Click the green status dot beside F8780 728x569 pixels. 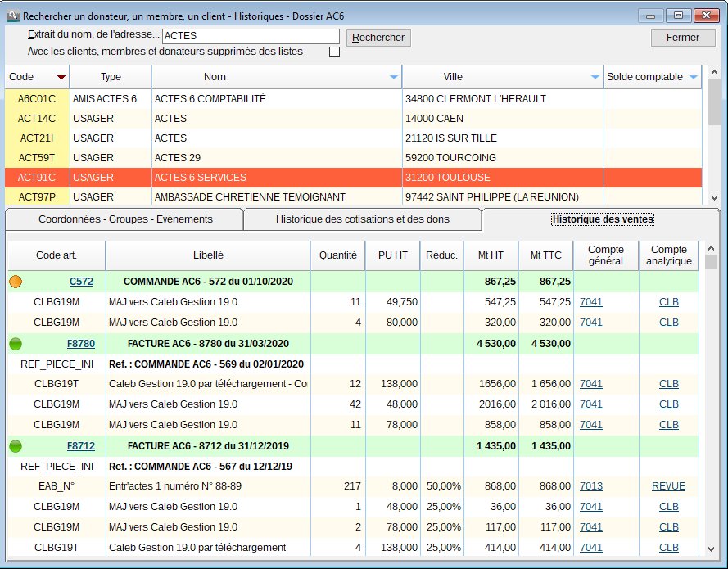(x=16, y=343)
